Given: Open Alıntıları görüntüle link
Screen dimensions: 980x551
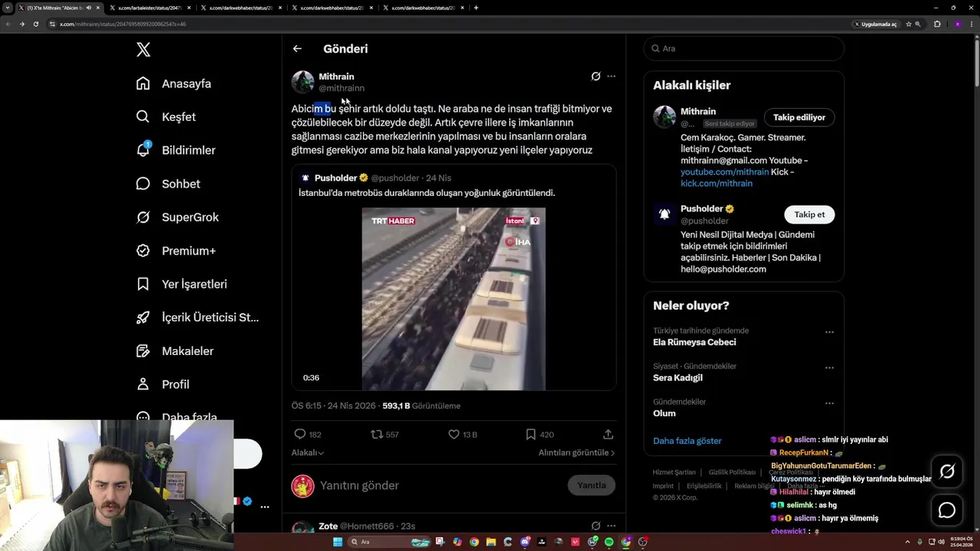Looking at the screenshot, I should coord(577,453).
